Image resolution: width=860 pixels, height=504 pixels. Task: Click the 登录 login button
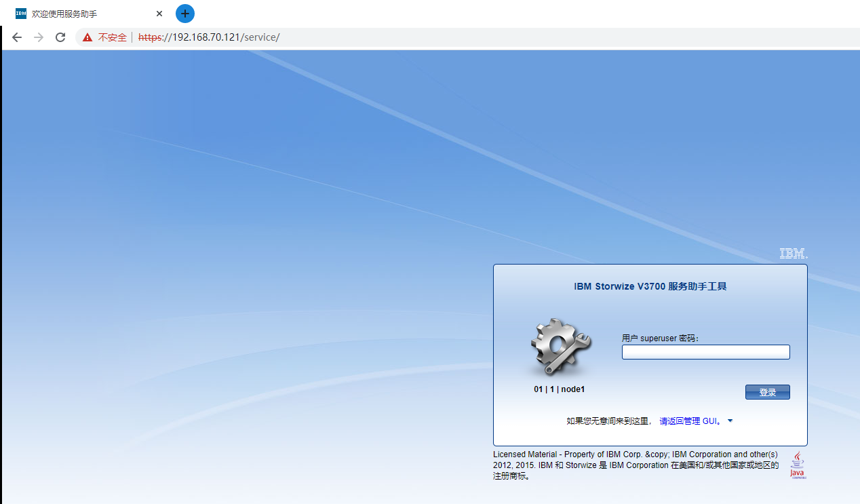click(x=768, y=392)
